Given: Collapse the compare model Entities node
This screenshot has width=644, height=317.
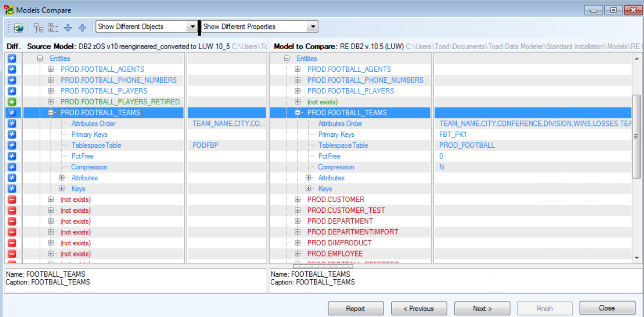Looking at the screenshot, I should coord(287,58).
